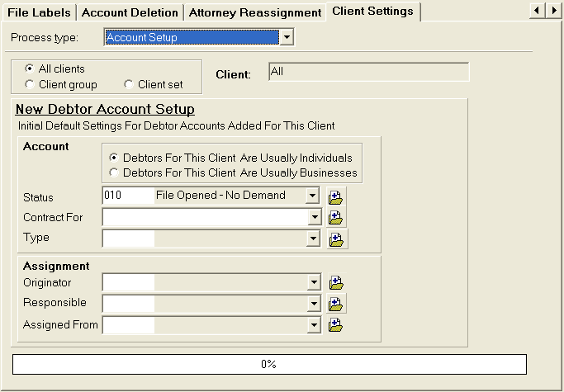
Task: Click the lookup icon beside Status field
Action: pyautogui.click(x=335, y=197)
